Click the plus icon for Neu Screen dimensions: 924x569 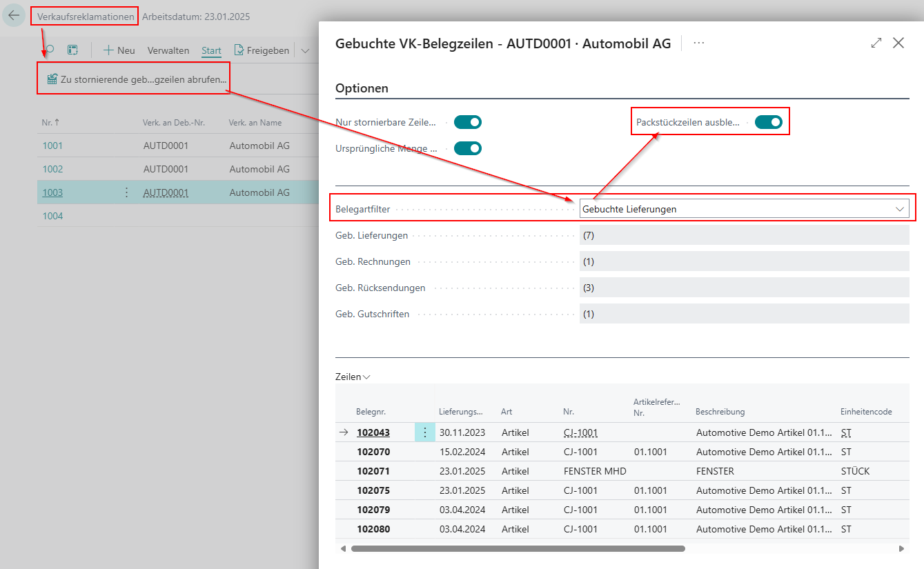pos(108,50)
